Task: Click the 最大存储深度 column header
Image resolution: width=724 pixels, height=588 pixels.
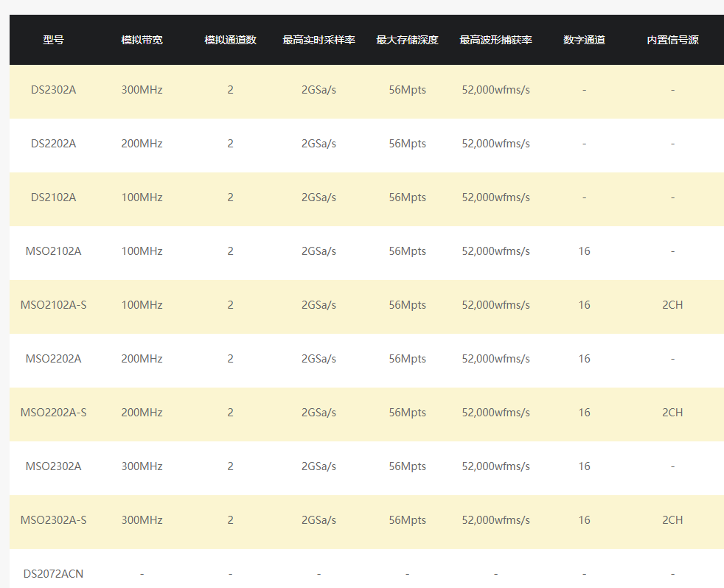Action: point(407,40)
